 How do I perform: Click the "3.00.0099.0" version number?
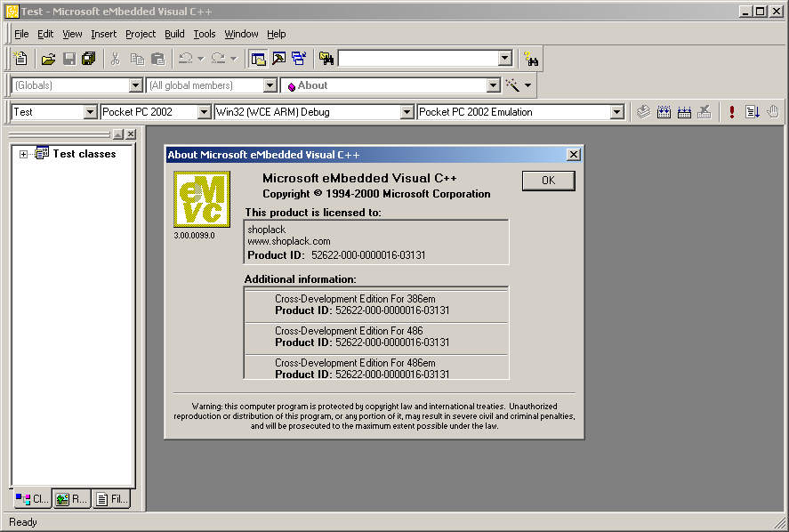pos(194,236)
